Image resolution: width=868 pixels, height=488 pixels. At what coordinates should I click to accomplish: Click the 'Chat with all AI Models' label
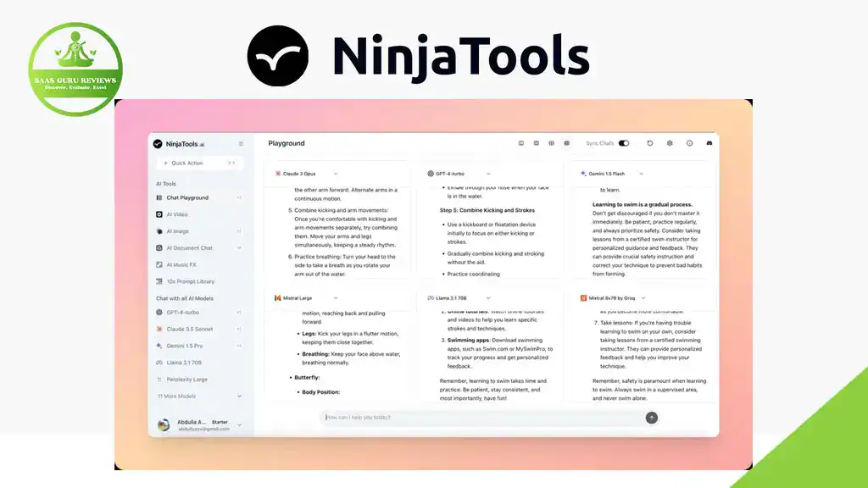click(x=184, y=298)
